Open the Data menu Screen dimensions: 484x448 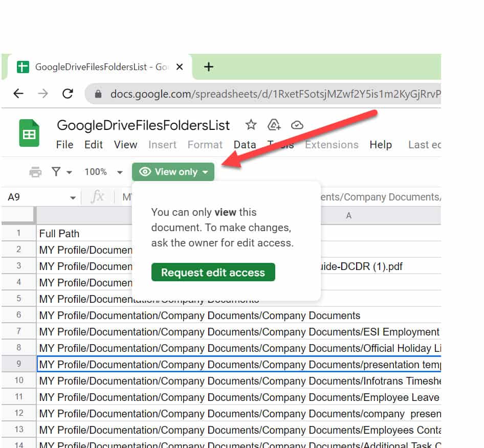coord(245,145)
